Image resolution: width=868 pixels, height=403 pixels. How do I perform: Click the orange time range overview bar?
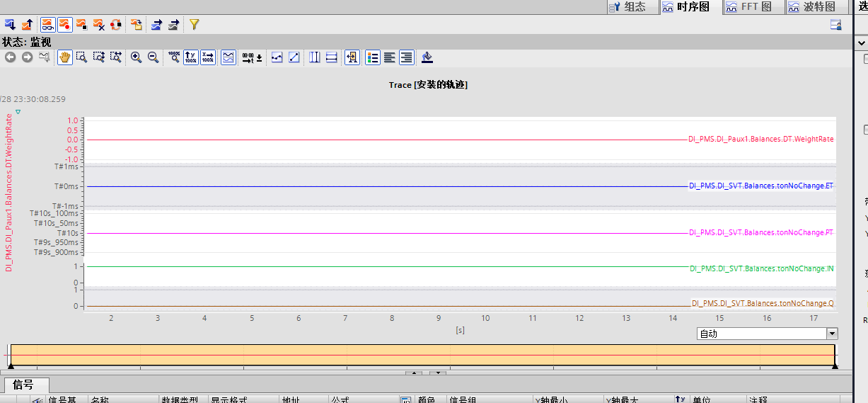pyautogui.click(x=422, y=354)
